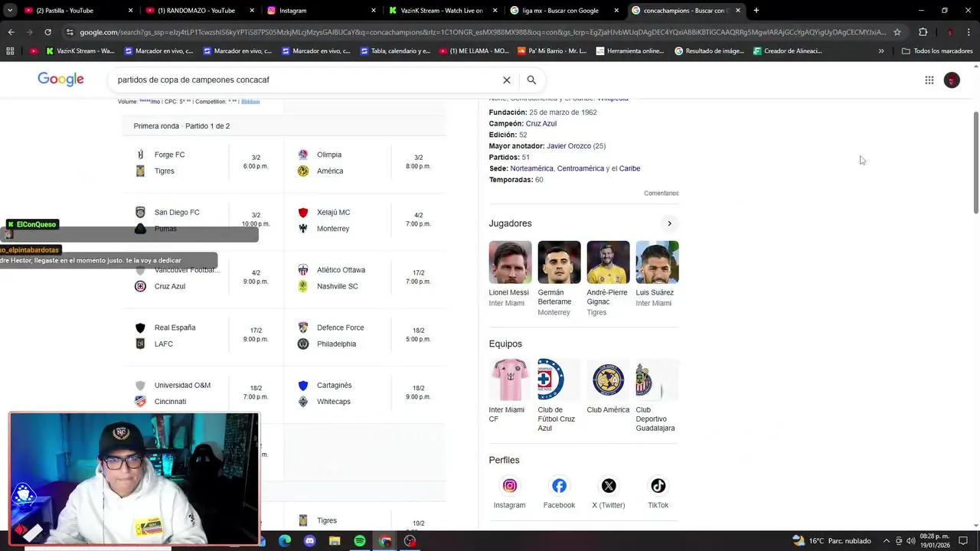Image resolution: width=980 pixels, height=551 pixels.
Task: Open the Tabla, calendario bookmark
Action: pos(397,51)
